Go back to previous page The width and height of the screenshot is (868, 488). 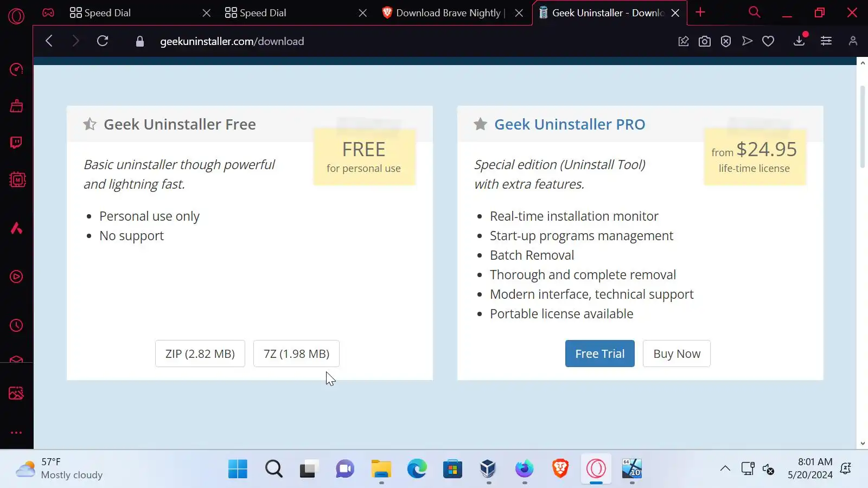[x=49, y=41]
